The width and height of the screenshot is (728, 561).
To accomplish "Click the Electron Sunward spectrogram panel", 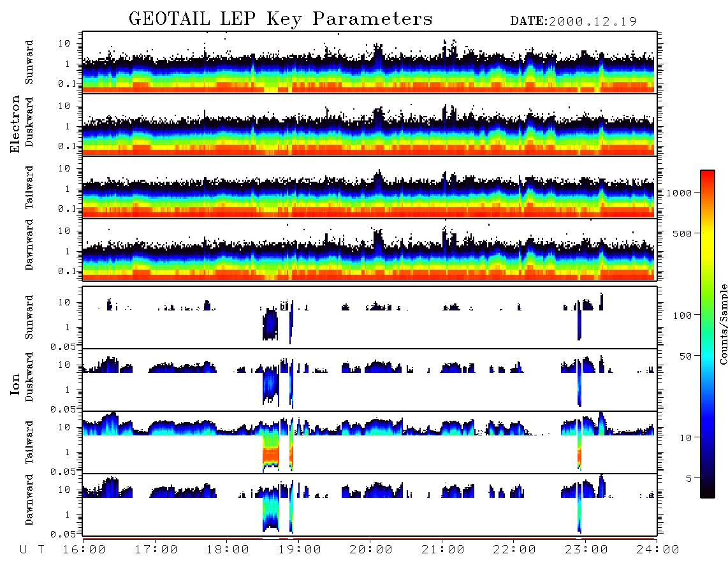I will pyautogui.click(x=370, y=62).
